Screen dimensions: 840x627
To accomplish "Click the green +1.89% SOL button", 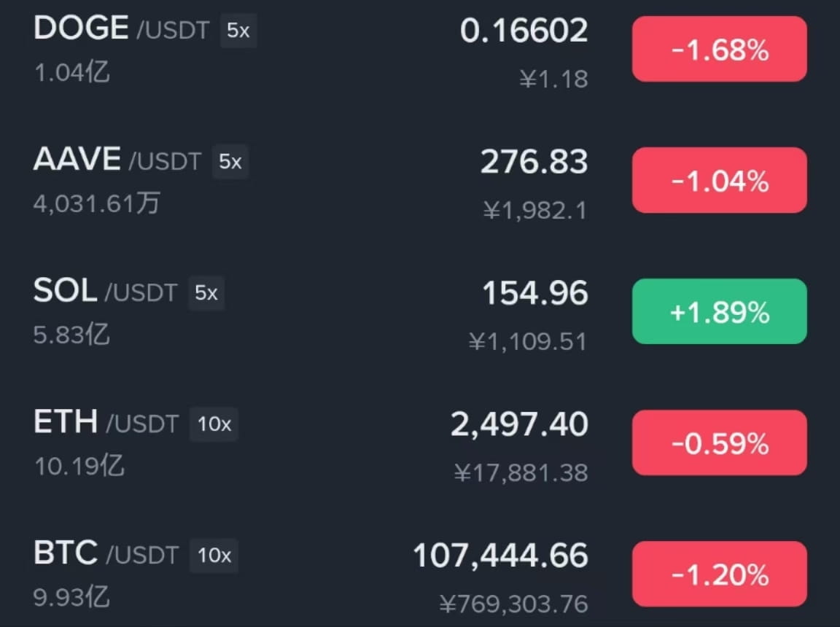I will coord(720,311).
